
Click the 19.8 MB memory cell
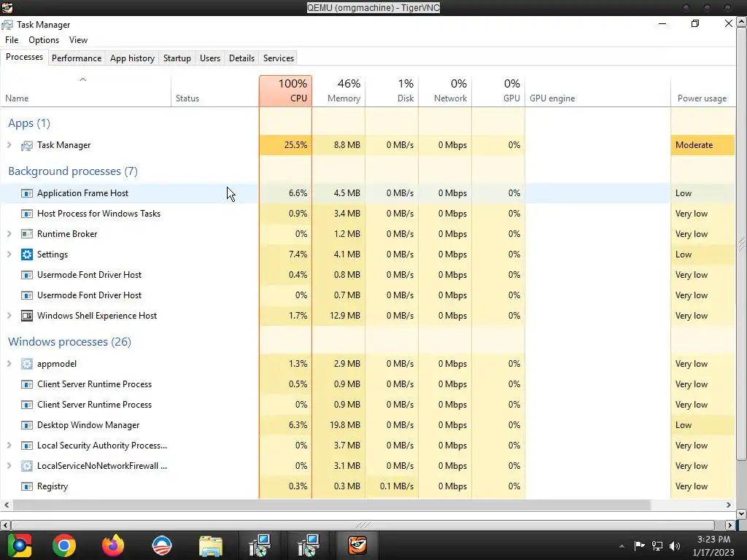pos(338,425)
